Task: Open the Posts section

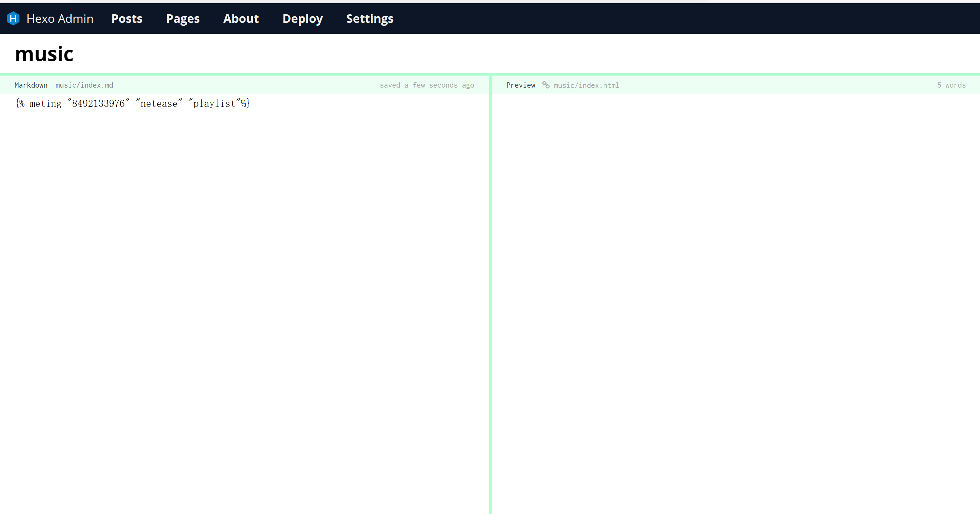Action: 127,19
